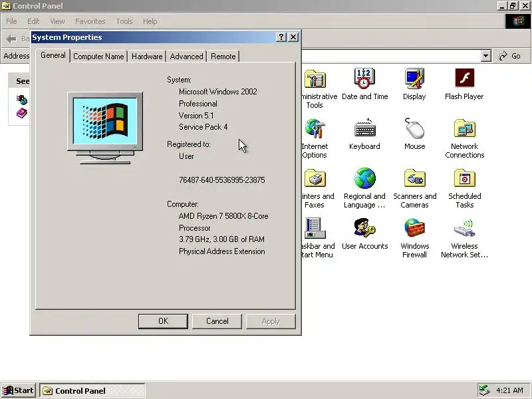The image size is (532, 399).
Task: Open the File menu
Action: [11, 21]
